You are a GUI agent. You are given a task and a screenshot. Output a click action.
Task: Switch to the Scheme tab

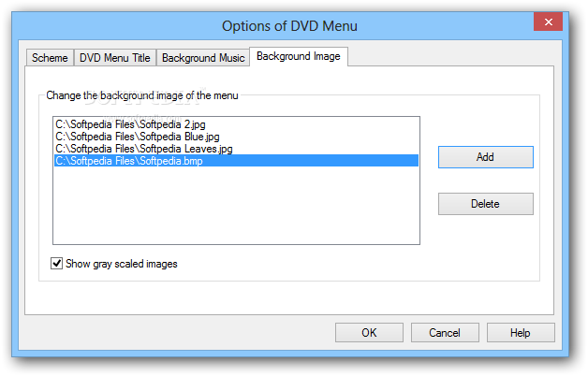(50, 58)
